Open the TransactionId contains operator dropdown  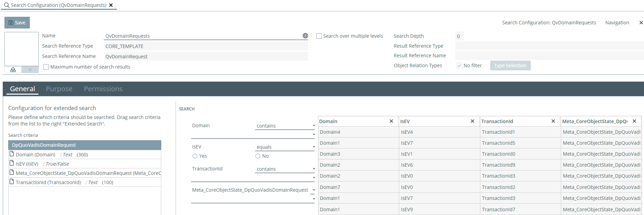coord(285,169)
